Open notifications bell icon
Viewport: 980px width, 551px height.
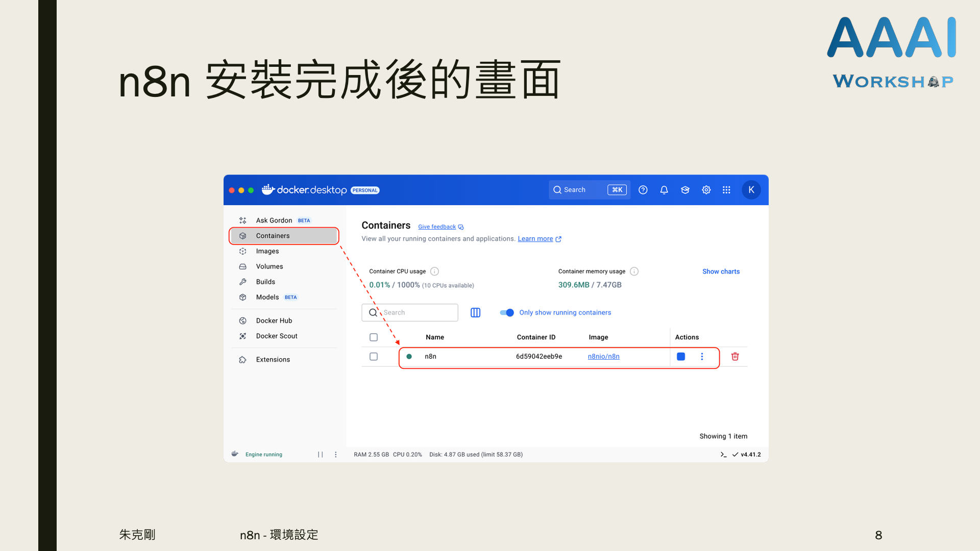click(664, 190)
